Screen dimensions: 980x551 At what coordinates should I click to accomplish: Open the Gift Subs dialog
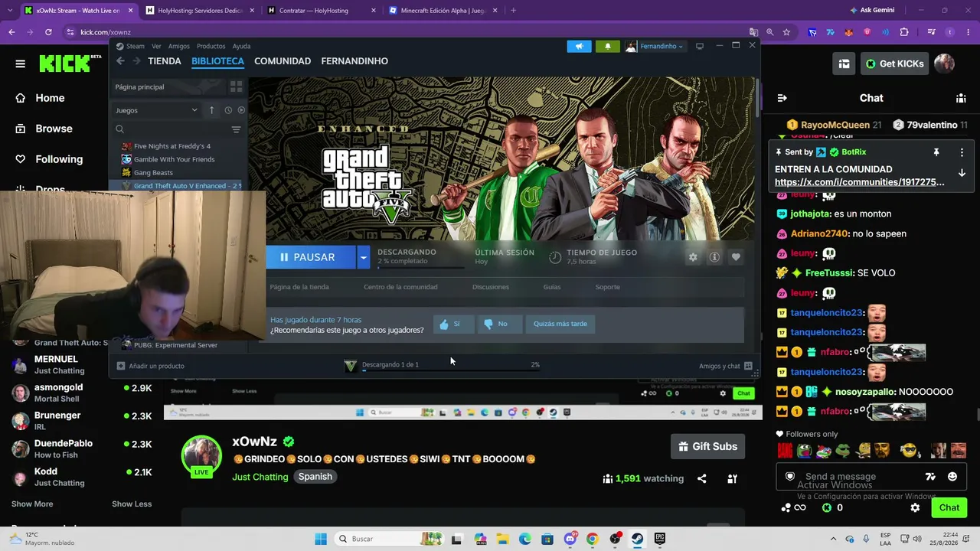pyautogui.click(x=708, y=446)
